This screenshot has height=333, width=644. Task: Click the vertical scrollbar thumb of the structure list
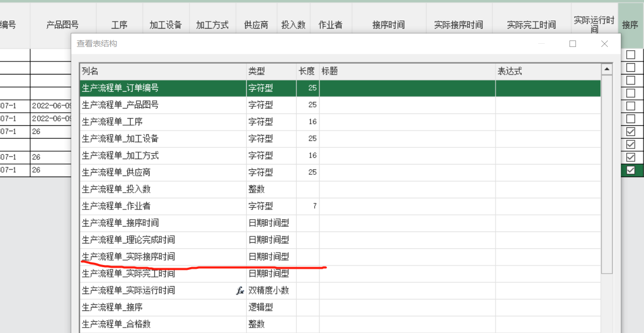pyautogui.click(x=607, y=173)
